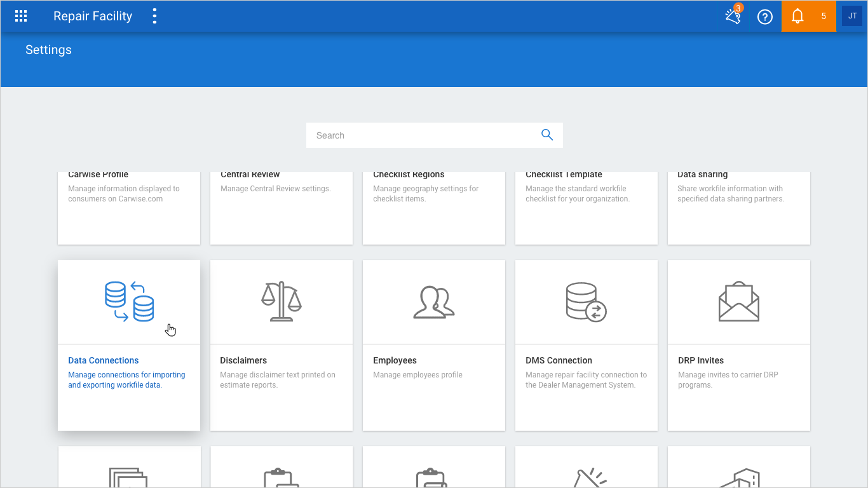
Task: Click the help question mark icon
Action: point(765,17)
